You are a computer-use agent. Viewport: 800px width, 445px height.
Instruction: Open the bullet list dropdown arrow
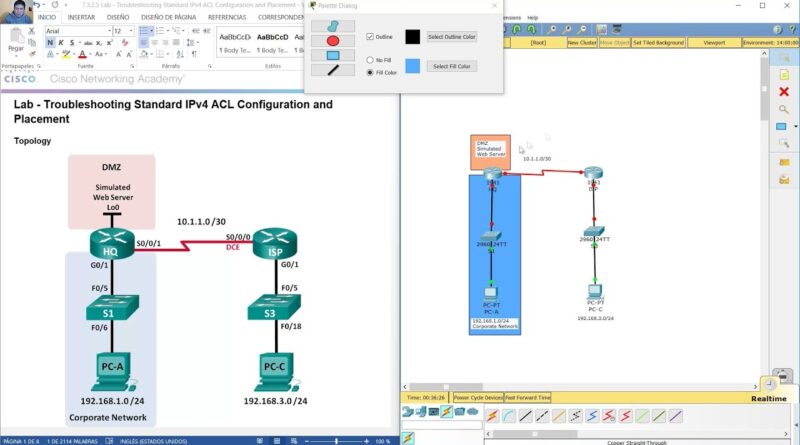(152, 31)
